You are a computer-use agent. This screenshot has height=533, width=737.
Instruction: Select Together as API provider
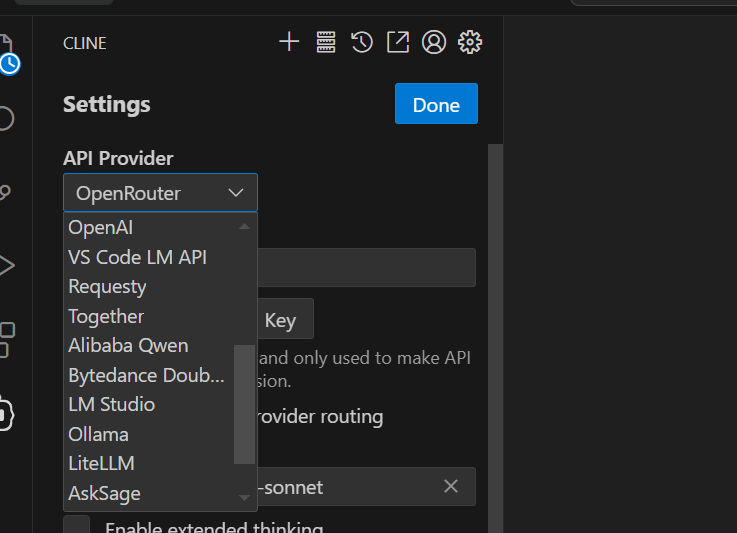pyautogui.click(x=150, y=316)
